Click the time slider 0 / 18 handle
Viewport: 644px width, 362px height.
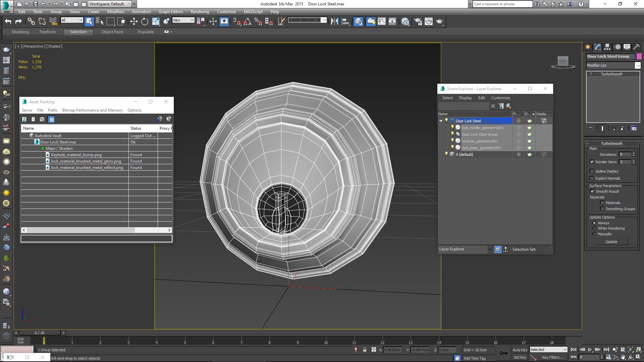pos(40,333)
